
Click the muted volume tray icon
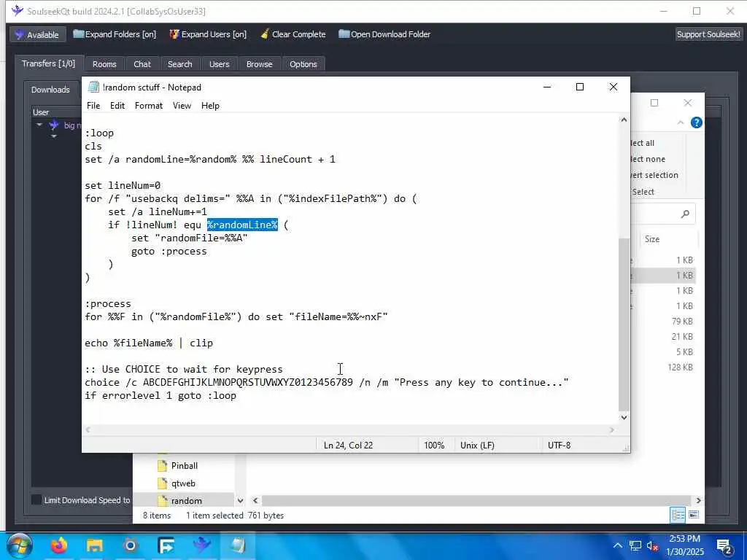(x=651, y=545)
